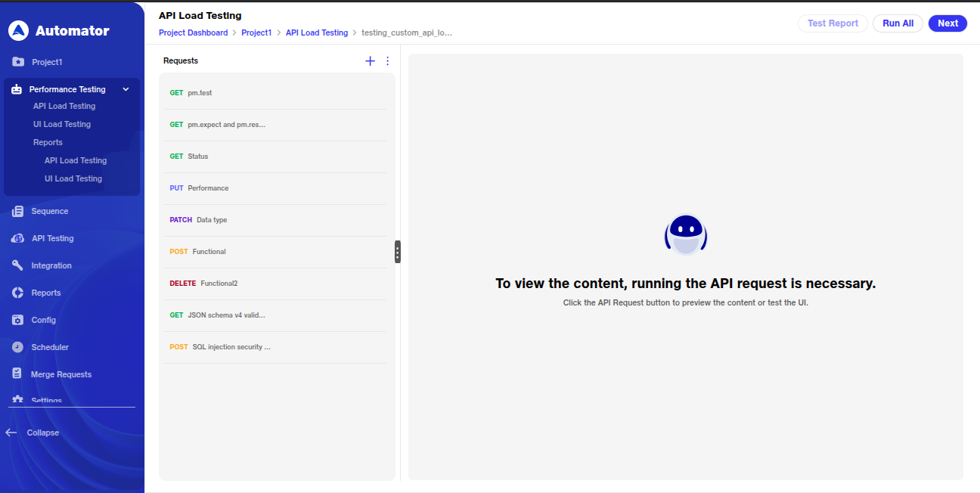The height and width of the screenshot is (493, 980).
Task: Select the GET JSON schema v4 valid... request
Action: coord(275,315)
